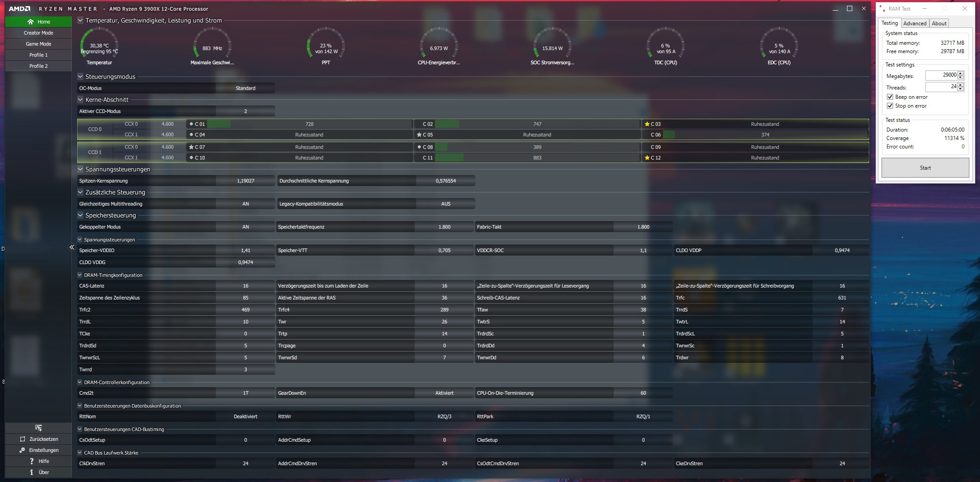980x482 pixels.
Task: Click the Threads input field
Action: click(941, 87)
